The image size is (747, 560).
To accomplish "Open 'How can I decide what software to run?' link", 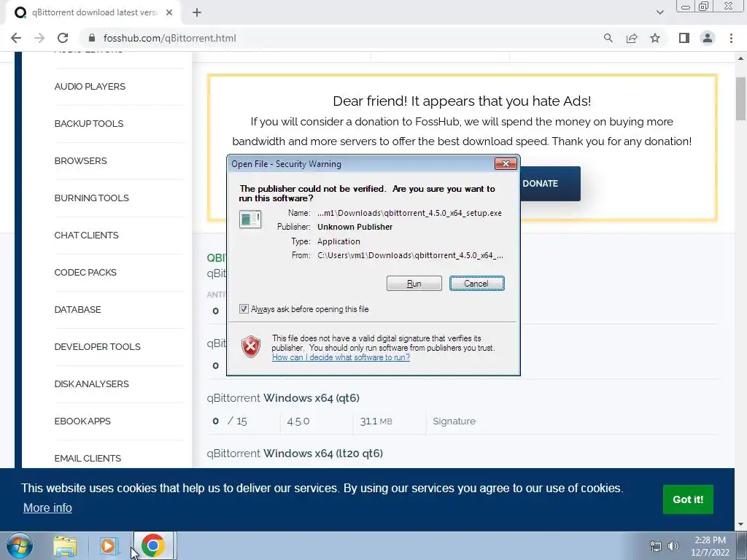I will (341, 357).
